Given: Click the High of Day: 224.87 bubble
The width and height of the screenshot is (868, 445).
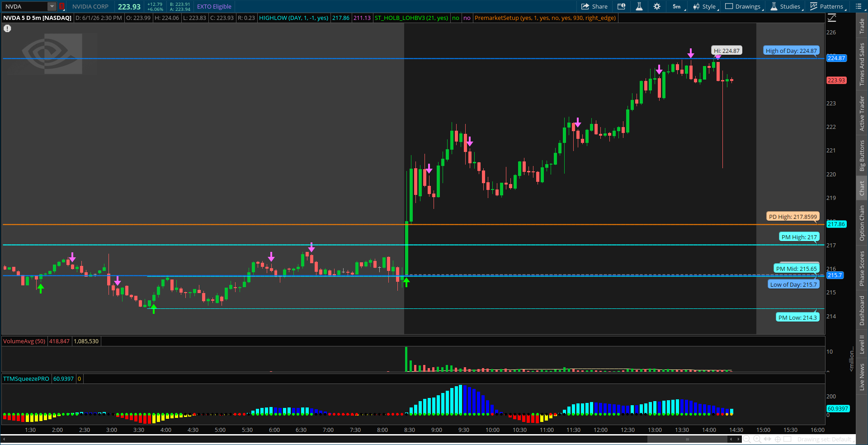Looking at the screenshot, I should (x=791, y=51).
